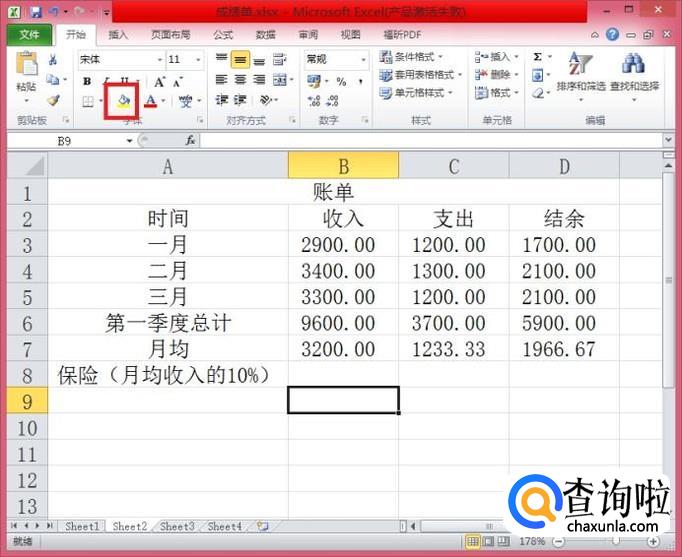Expand the formula bar with right-side arrow

[x=669, y=140]
